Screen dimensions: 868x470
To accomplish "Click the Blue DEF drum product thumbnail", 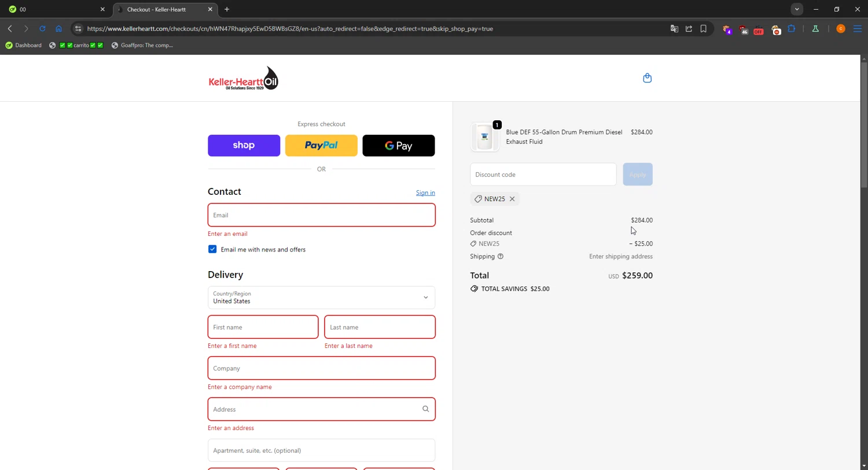I will [x=485, y=137].
